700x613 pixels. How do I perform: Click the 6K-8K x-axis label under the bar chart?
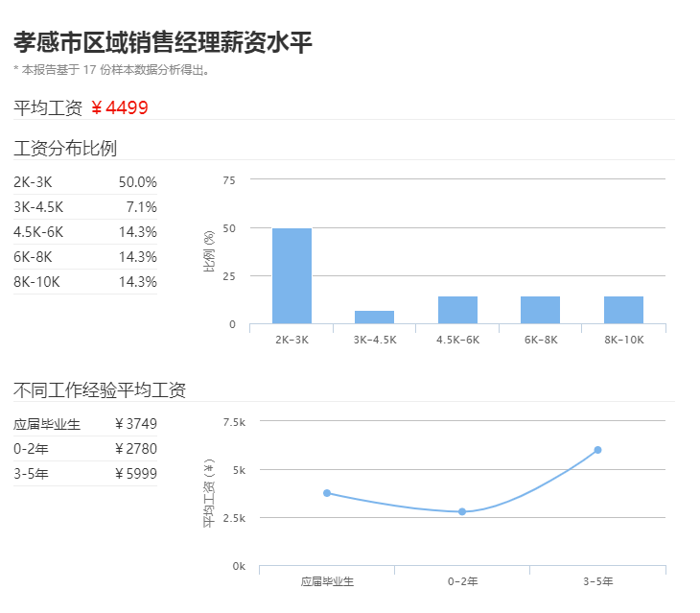coord(541,340)
